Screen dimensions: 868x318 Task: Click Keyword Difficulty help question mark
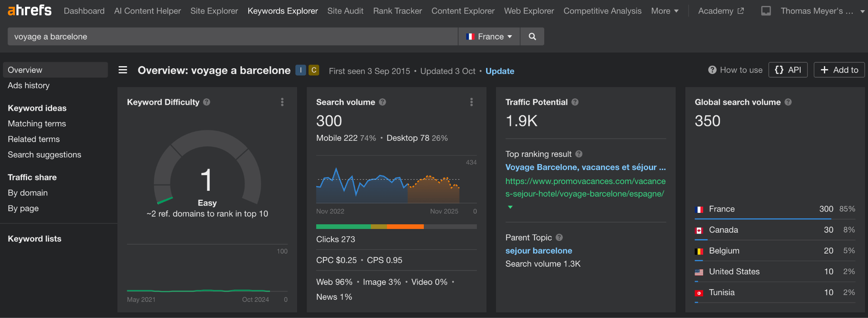(207, 102)
